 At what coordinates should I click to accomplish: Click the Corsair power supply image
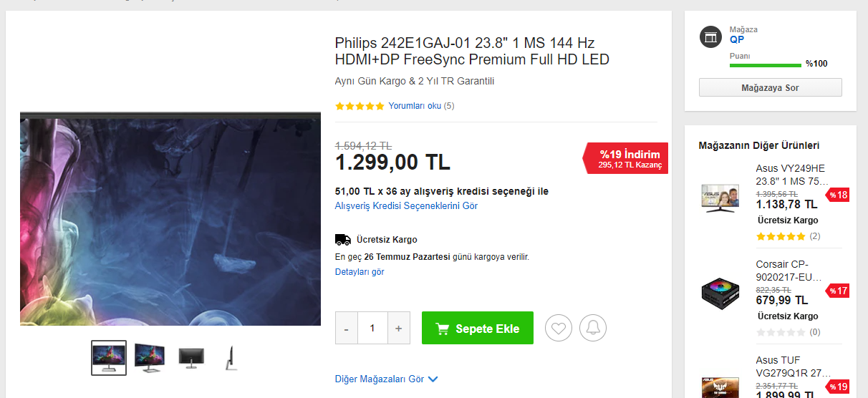tap(720, 292)
